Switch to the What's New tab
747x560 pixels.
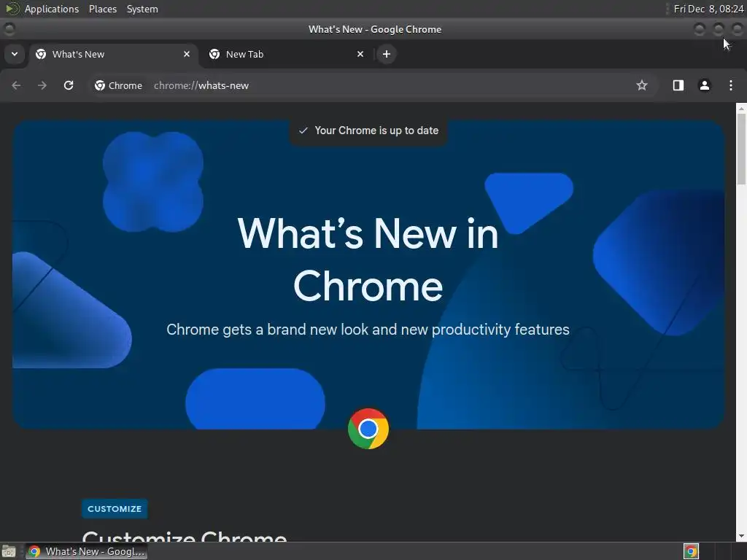pyautogui.click(x=113, y=54)
